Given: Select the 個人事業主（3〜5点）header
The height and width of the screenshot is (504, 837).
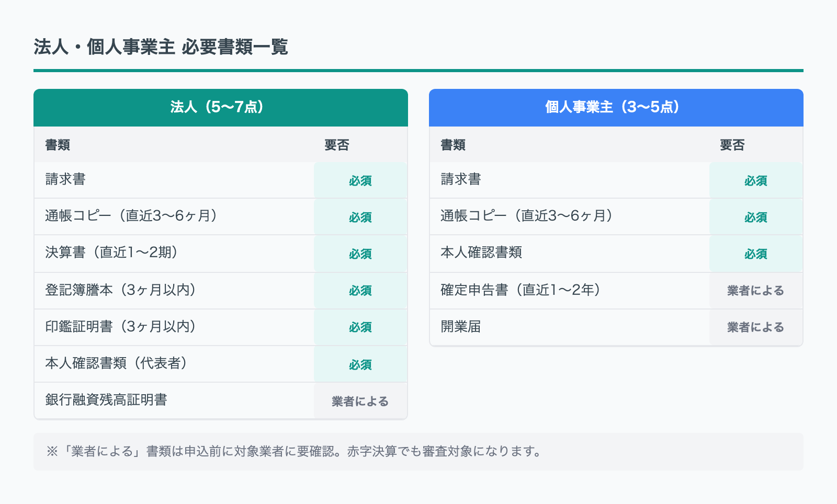Looking at the screenshot, I should (x=615, y=108).
